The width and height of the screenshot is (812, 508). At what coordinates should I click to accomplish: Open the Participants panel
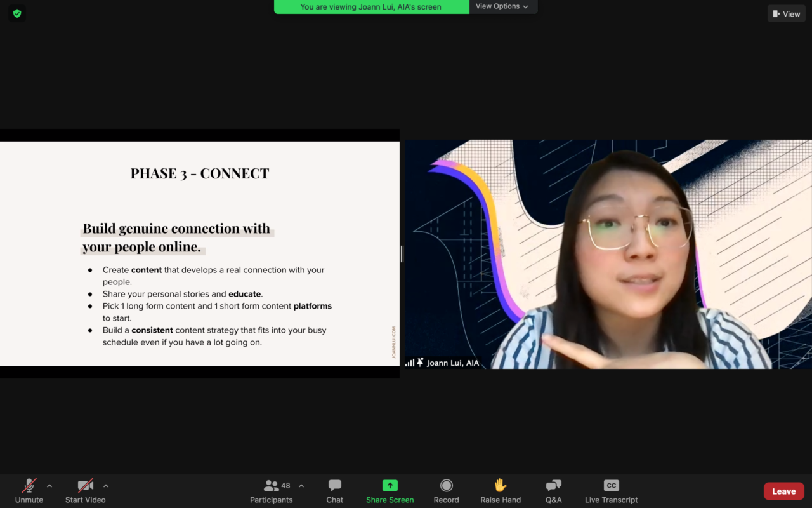271,490
